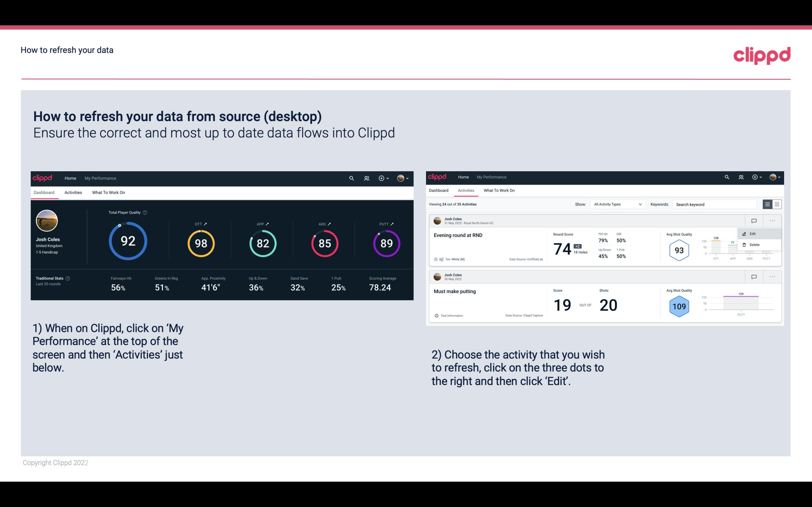Click Delete on the Evening round activity
The image size is (812, 507).
pos(754,245)
